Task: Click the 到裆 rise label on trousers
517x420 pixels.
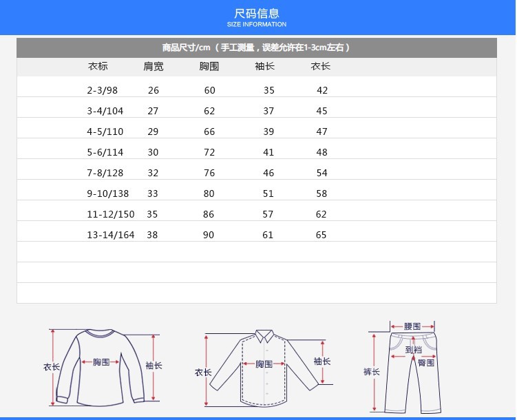Action: point(414,350)
